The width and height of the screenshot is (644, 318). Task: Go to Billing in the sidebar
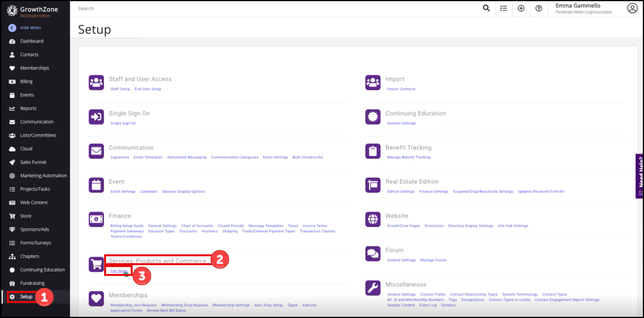26,81
